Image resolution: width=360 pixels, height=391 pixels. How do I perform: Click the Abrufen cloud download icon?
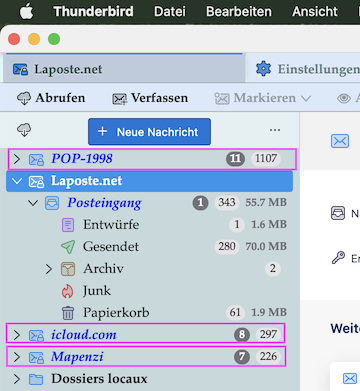pos(24,98)
